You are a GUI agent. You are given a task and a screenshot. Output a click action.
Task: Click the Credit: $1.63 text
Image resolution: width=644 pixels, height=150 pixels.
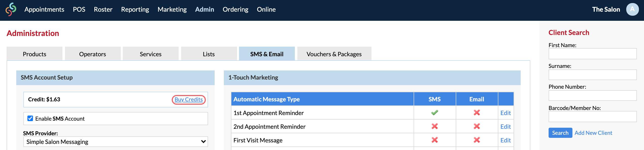(44, 99)
